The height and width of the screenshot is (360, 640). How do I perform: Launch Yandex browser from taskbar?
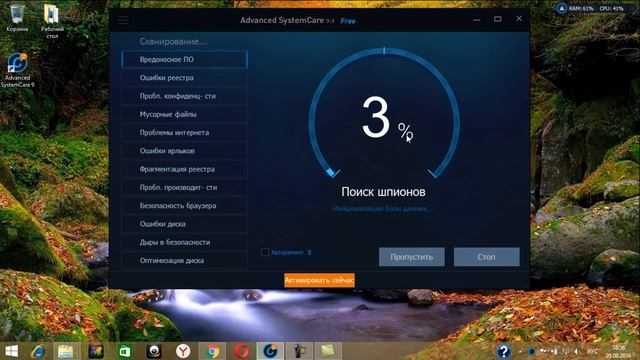pyautogui.click(x=183, y=351)
